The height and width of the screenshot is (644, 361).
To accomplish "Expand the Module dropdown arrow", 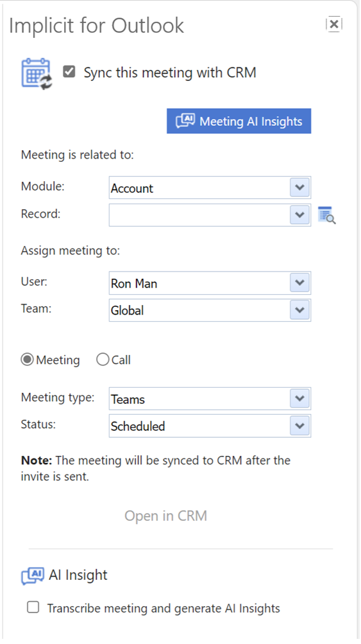I will pos(300,187).
